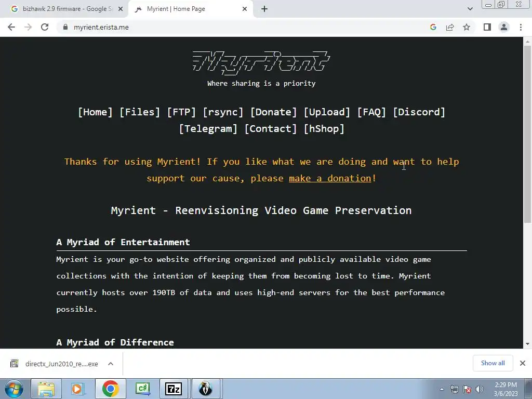Screen dimensions: 532x399
Task: Click the volume speaker tray icon
Action: coord(480,390)
